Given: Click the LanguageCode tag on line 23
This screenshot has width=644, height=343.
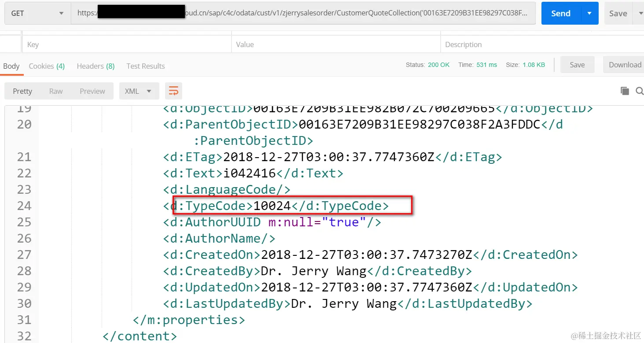Looking at the screenshot, I should pos(227,189).
